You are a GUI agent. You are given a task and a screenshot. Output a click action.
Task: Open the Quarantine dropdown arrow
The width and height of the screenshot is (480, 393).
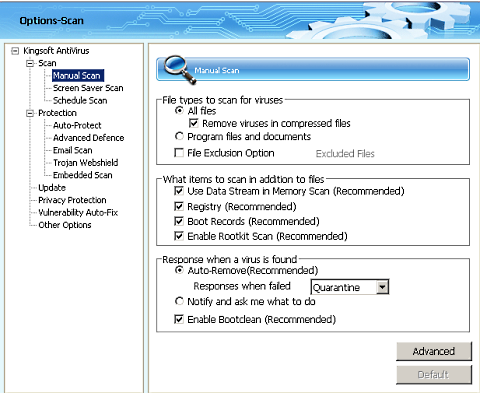(382, 287)
